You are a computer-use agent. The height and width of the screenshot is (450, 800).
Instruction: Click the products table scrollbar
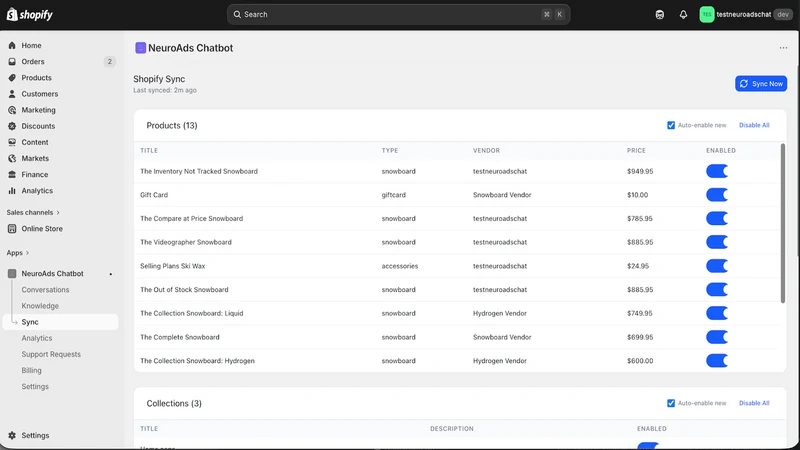click(x=782, y=223)
